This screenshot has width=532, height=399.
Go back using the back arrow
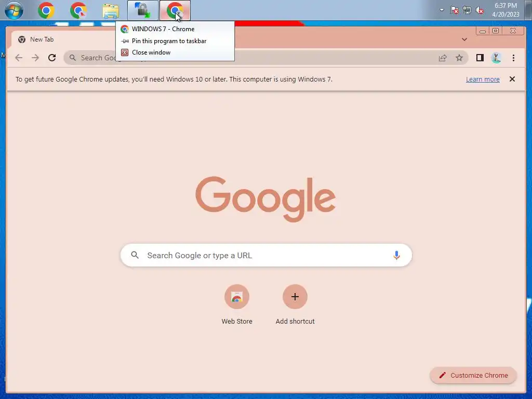tap(19, 58)
